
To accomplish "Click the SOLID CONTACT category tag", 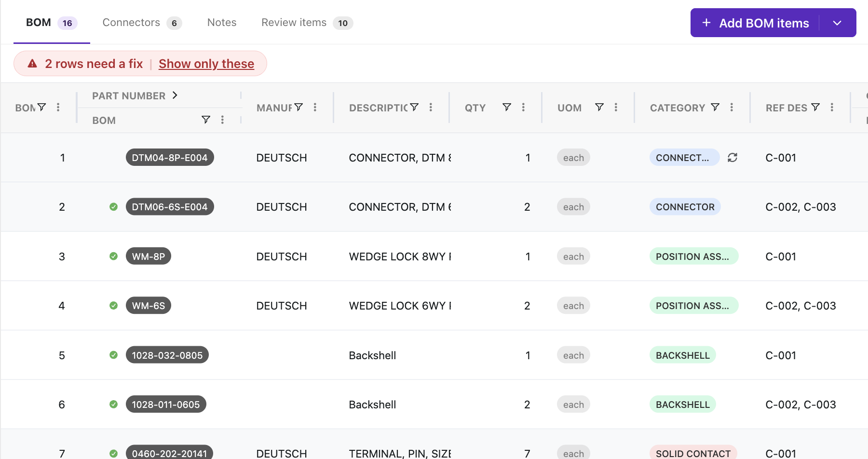I will pyautogui.click(x=693, y=453).
